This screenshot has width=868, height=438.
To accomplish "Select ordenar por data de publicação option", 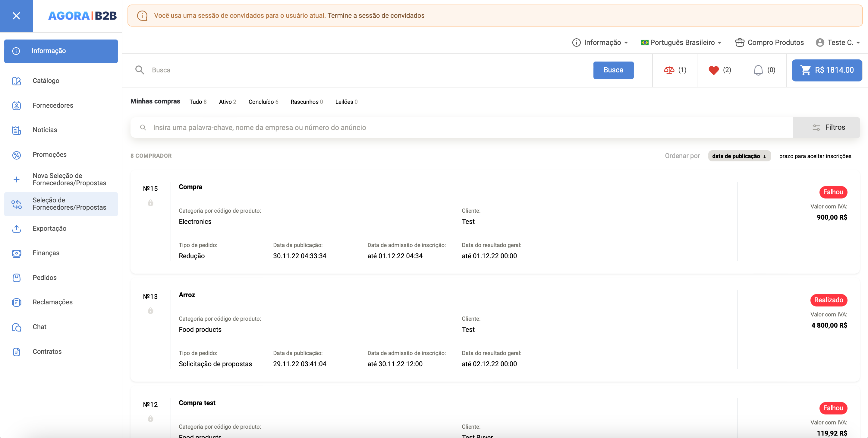I will (x=739, y=156).
